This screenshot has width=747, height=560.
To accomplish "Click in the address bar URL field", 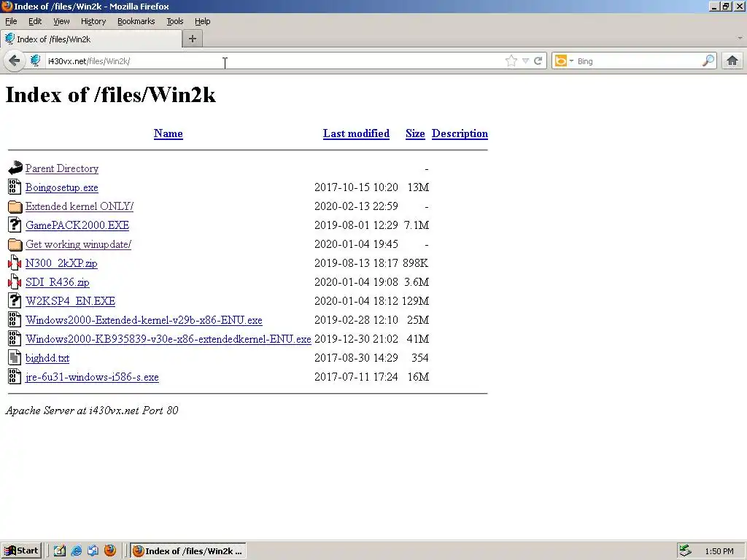I will tap(274, 61).
